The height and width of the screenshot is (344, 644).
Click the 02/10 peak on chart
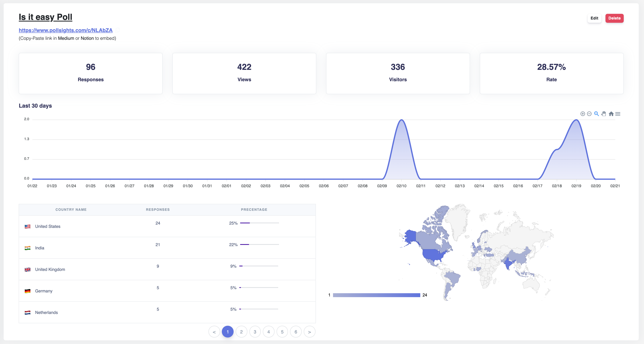click(401, 120)
